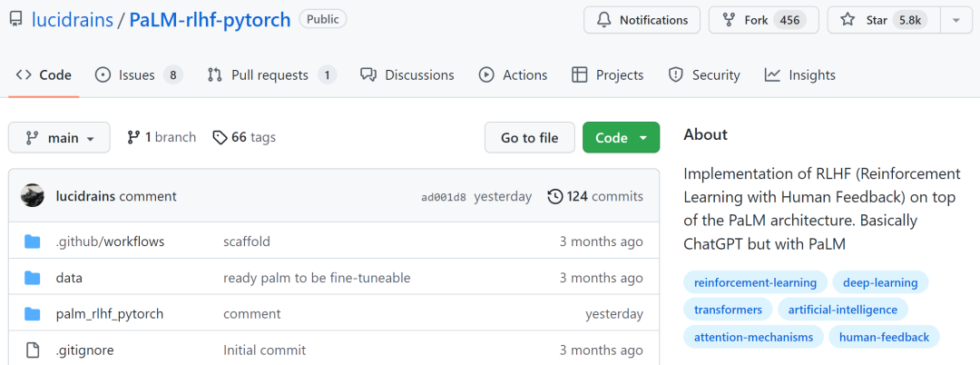This screenshot has height=365, width=980.
Task: Select the Insights tab
Action: pyautogui.click(x=799, y=75)
